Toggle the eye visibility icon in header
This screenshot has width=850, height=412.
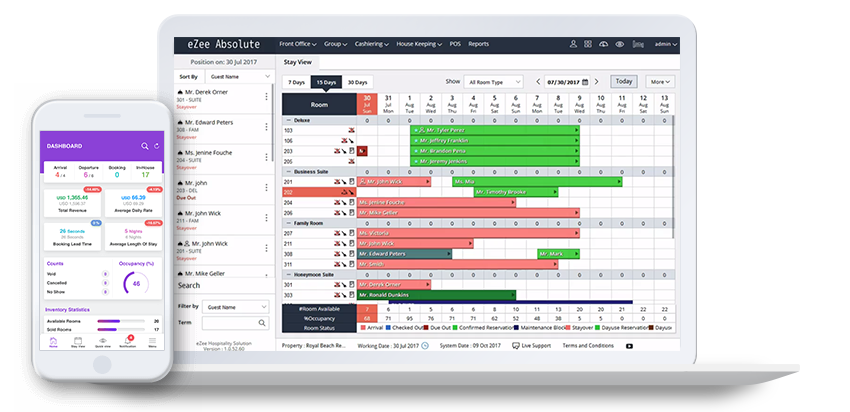(x=620, y=45)
